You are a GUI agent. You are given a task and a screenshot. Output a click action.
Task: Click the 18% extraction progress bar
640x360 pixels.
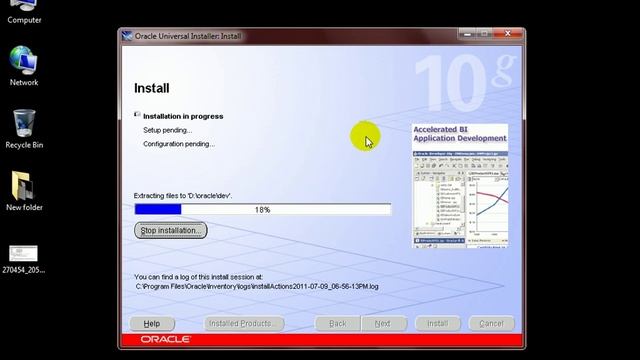[262, 209]
